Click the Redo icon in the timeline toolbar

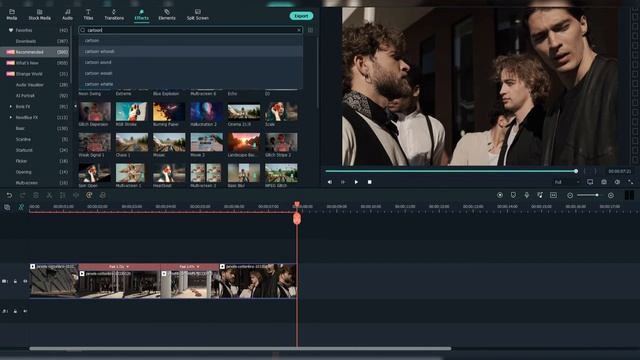pyautogui.click(x=22, y=196)
